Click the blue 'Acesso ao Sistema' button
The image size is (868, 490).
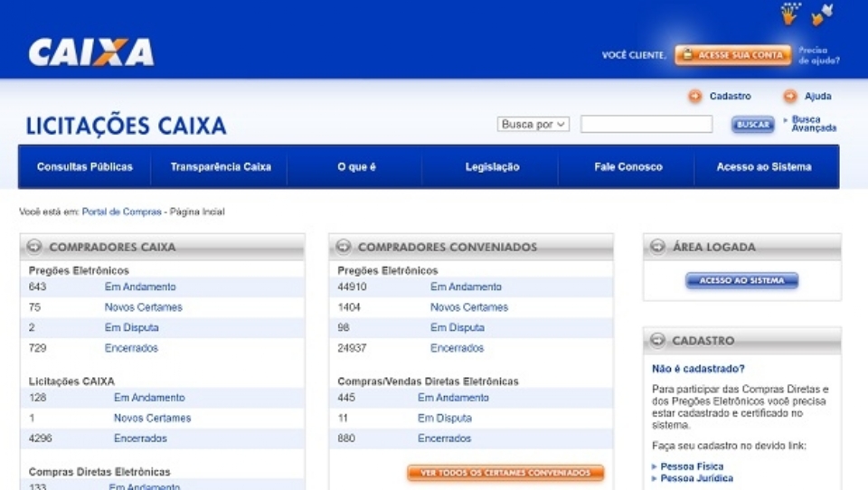tap(741, 281)
